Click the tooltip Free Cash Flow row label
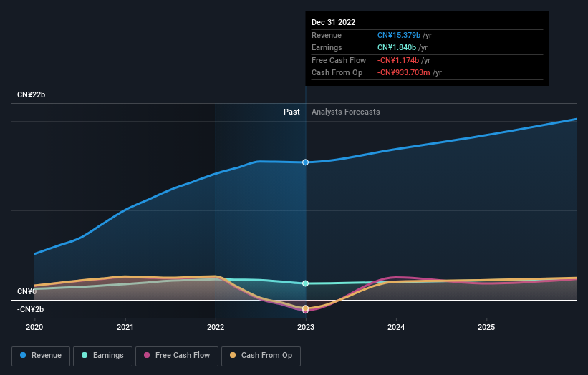The height and width of the screenshot is (375, 588). tap(339, 60)
